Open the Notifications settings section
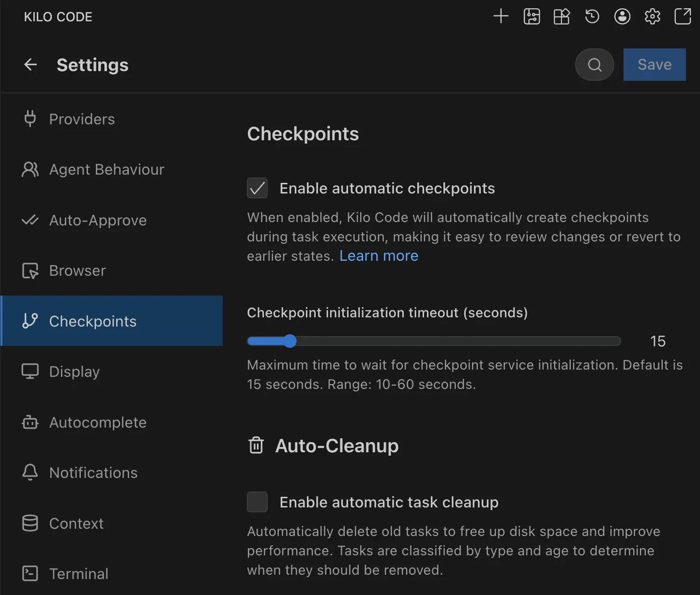This screenshot has height=595, width=700. point(112,472)
